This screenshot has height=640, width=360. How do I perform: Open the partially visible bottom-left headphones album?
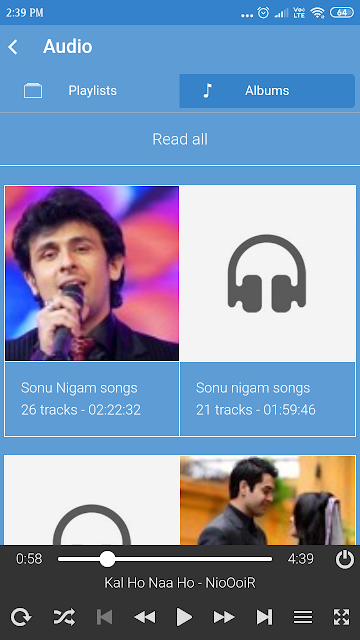tap(92, 500)
